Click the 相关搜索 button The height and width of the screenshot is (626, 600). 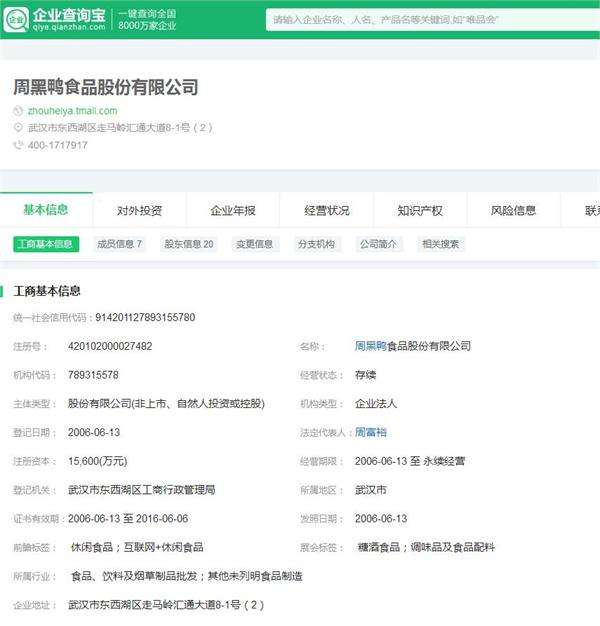pyautogui.click(x=440, y=244)
